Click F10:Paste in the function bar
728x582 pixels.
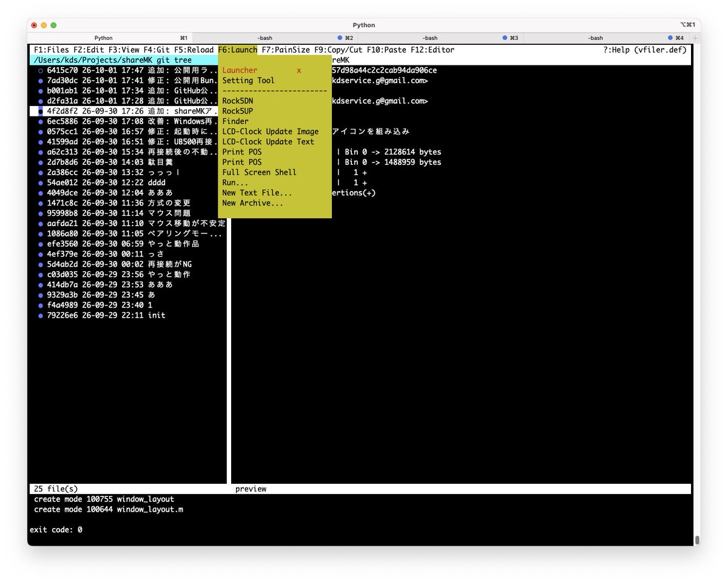tap(386, 50)
